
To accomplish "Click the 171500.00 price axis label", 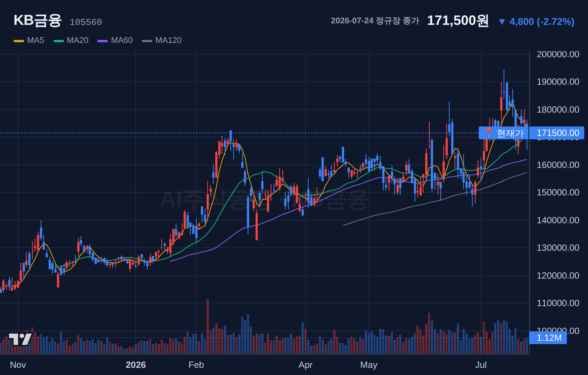I will (x=558, y=133).
